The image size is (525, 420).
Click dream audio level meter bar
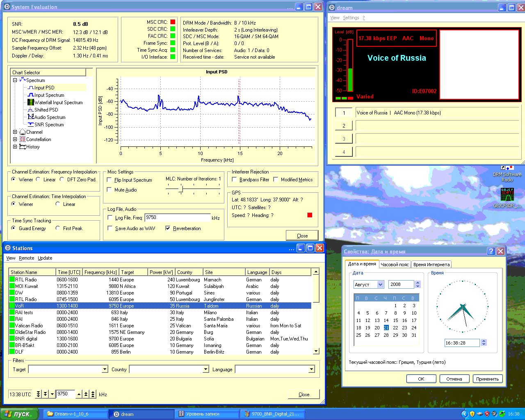(x=350, y=66)
